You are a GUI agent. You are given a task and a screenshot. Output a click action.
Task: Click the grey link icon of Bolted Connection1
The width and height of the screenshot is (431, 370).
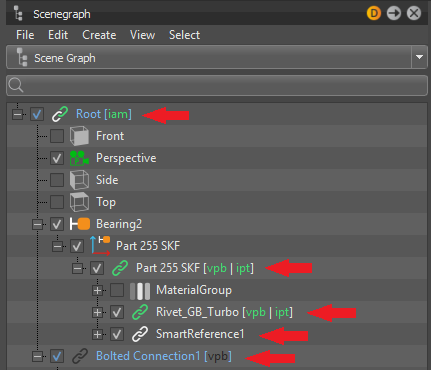(80, 356)
